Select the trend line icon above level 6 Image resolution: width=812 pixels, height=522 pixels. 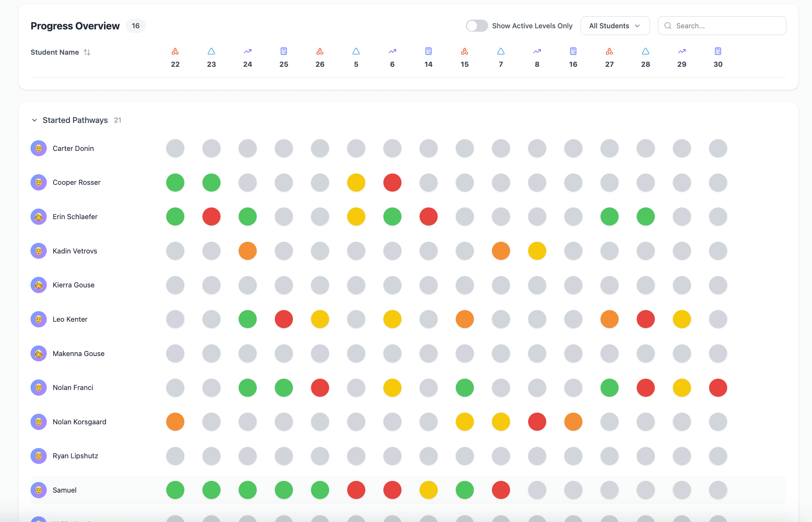pyautogui.click(x=392, y=51)
